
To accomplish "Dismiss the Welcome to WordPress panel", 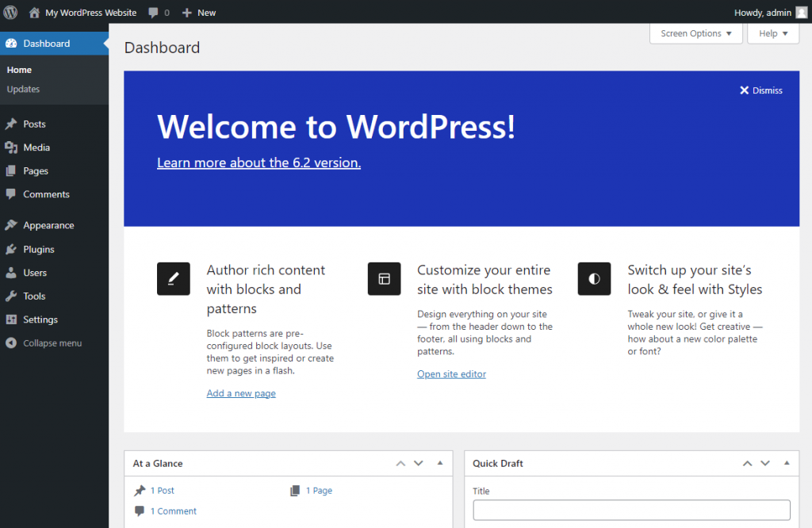I will 760,90.
